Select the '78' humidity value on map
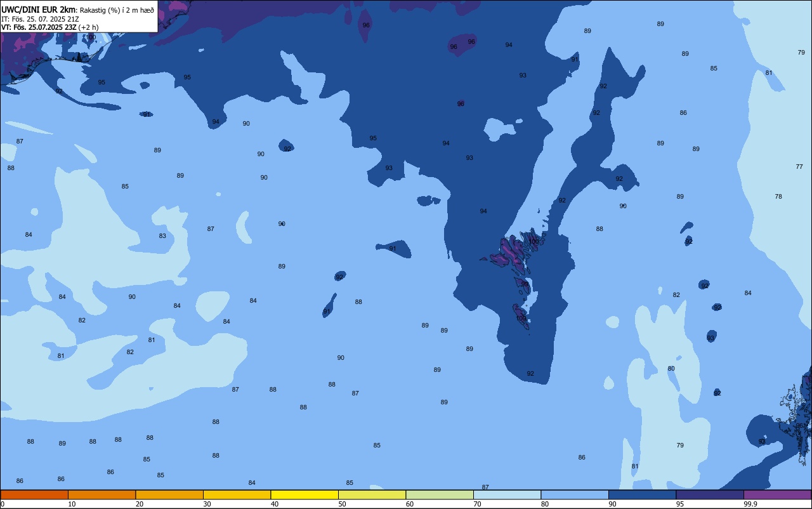Viewport: 812px width, 509px height. (x=778, y=197)
